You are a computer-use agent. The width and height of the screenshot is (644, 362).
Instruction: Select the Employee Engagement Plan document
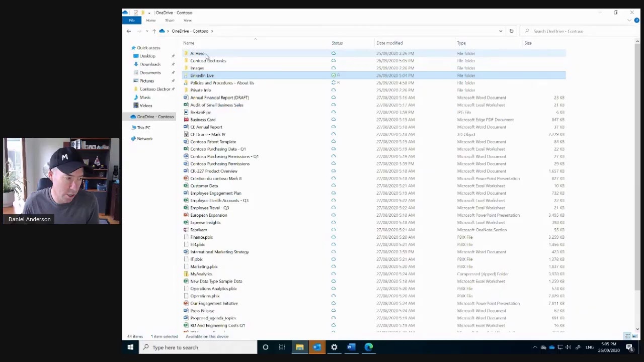pos(215,193)
